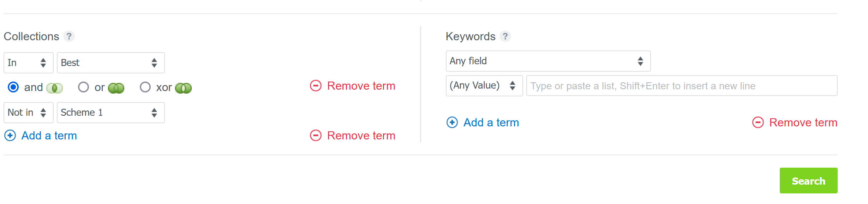Click the green Search button
The height and width of the screenshot is (204, 868).
[808, 181]
